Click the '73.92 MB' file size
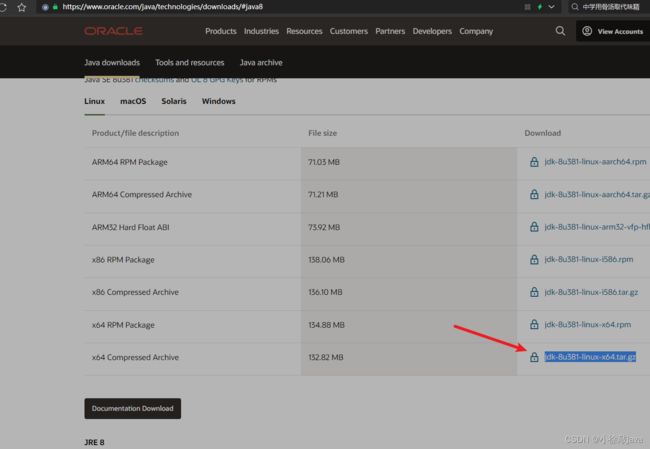The height and width of the screenshot is (449, 650). click(324, 227)
